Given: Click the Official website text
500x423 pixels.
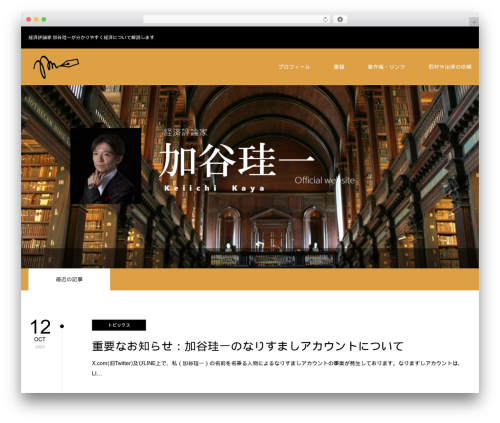Looking at the screenshot, I should coord(324,180).
